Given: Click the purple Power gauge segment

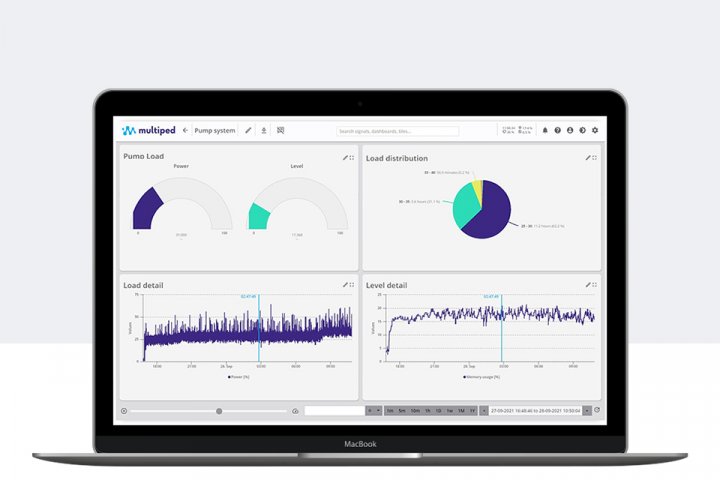Looking at the screenshot, I should [145, 210].
